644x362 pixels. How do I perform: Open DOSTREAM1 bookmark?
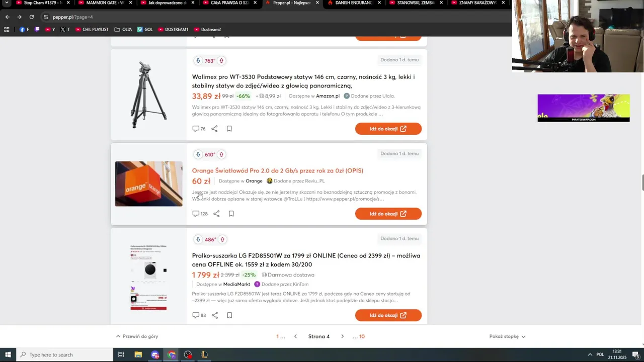pyautogui.click(x=173, y=30)
